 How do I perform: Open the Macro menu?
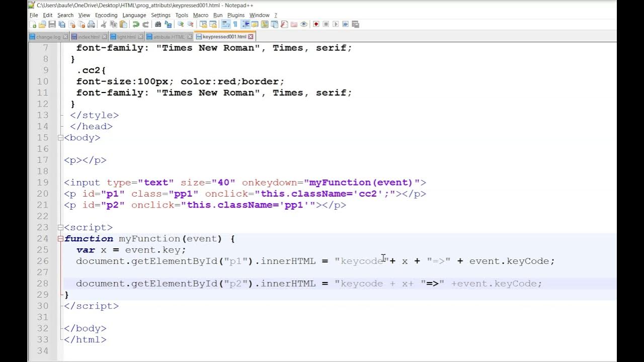point(201,15)
